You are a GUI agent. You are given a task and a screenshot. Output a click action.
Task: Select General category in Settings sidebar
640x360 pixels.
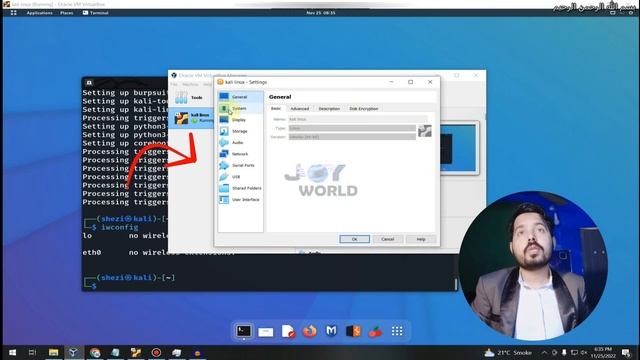(240, 97)
